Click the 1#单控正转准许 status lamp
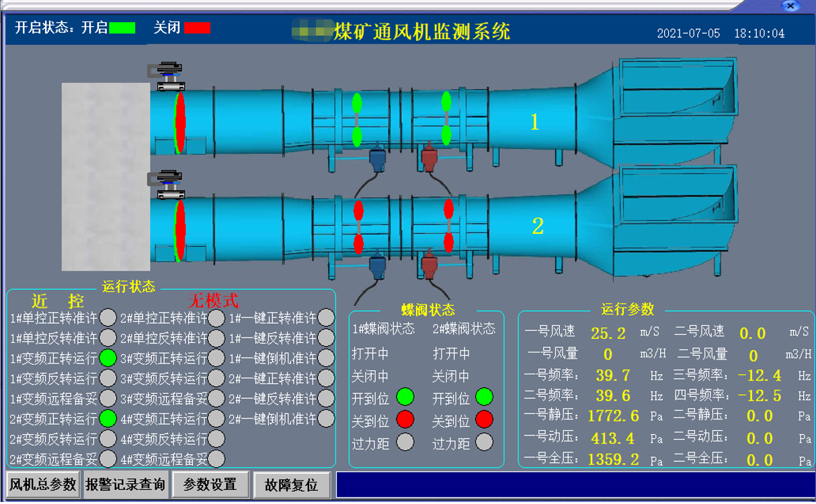 coord(108,318)
